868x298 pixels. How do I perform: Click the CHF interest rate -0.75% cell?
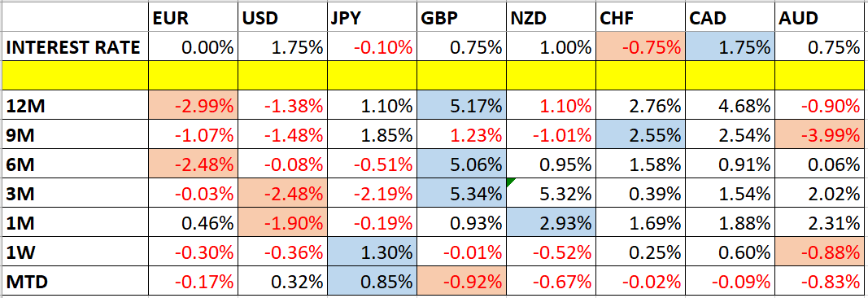coord(641,48)
